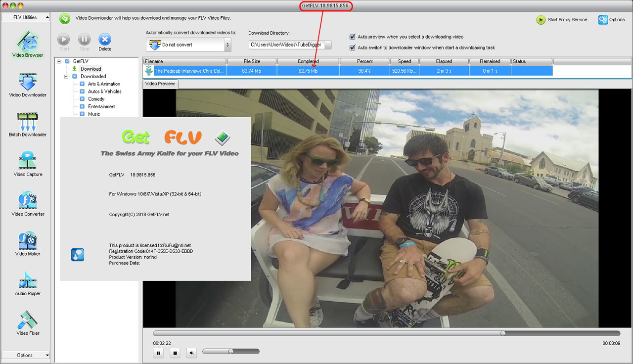Click the Start Proxy Service play icon
The image size is (633, 364).
point(541,20)
